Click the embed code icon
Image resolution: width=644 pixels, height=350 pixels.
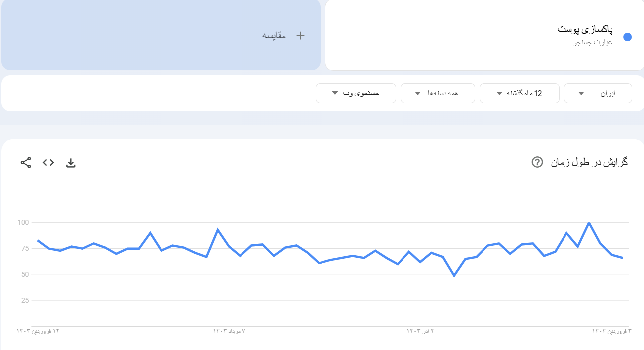pos(48,162)
